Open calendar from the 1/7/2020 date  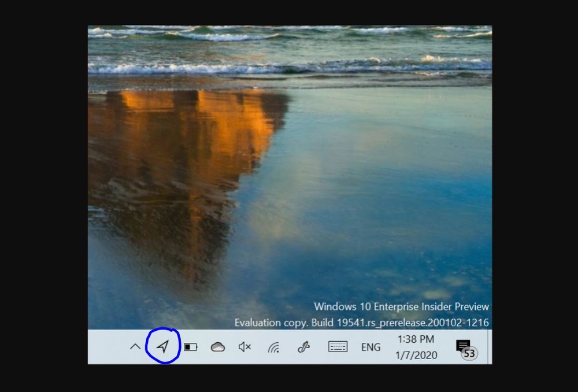point(416,355)
